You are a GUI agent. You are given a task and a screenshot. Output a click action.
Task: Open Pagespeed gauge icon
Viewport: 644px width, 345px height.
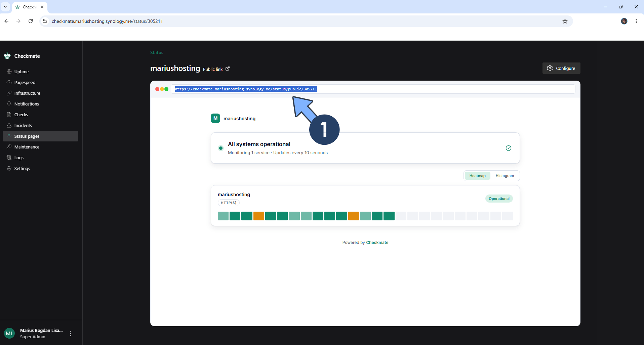click(x=9, y=82)
